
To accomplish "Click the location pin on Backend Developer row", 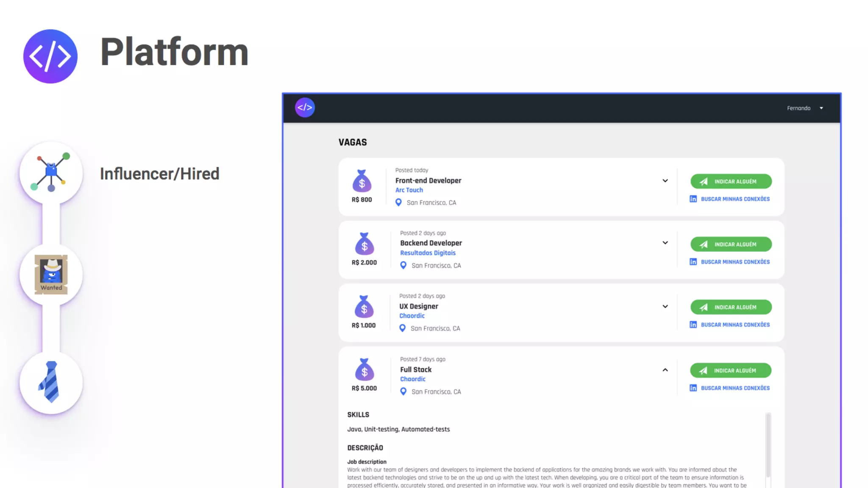I will tap(403, 266).
